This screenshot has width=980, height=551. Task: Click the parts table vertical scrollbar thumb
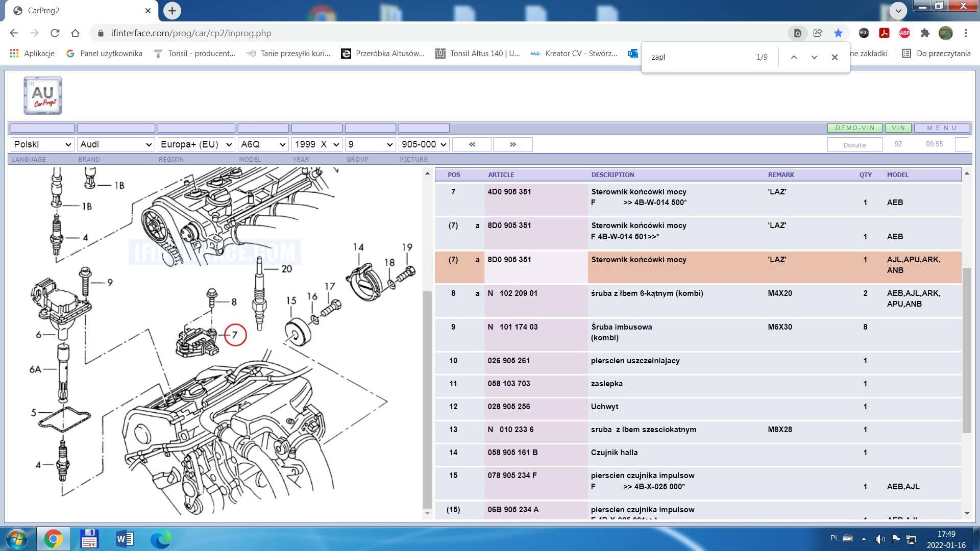coord(966,349)
